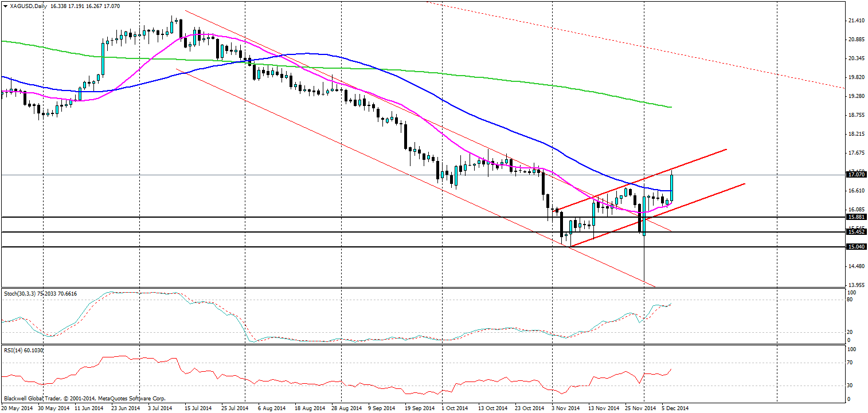
Task: Click the 15 Jul 2014 date label
Action: [x=198, y=408]
